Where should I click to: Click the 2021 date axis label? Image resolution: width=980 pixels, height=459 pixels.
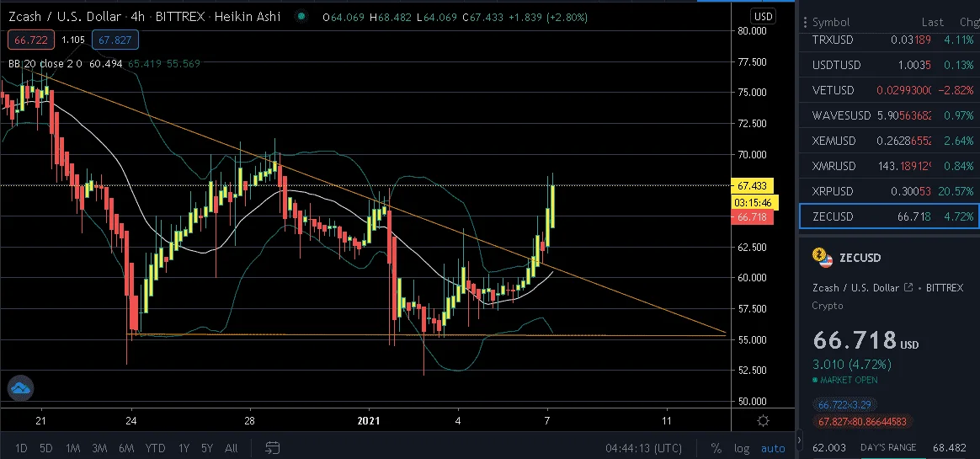tap(369, 420)
